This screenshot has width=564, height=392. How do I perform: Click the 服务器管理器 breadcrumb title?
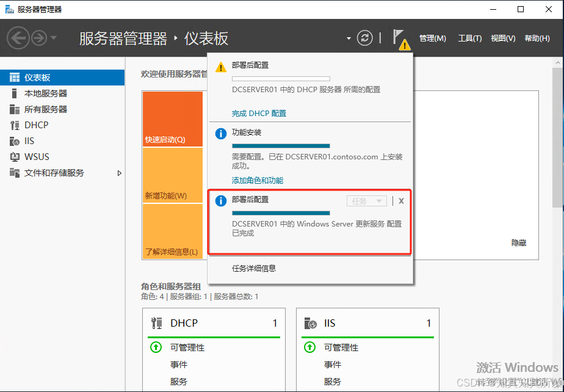pos(123,38)
